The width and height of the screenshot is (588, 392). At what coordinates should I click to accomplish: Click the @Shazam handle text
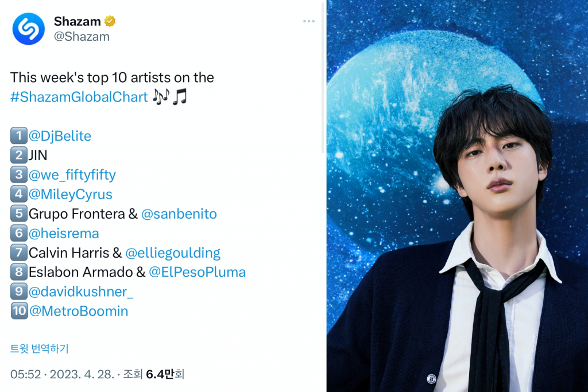pos(82,37)
